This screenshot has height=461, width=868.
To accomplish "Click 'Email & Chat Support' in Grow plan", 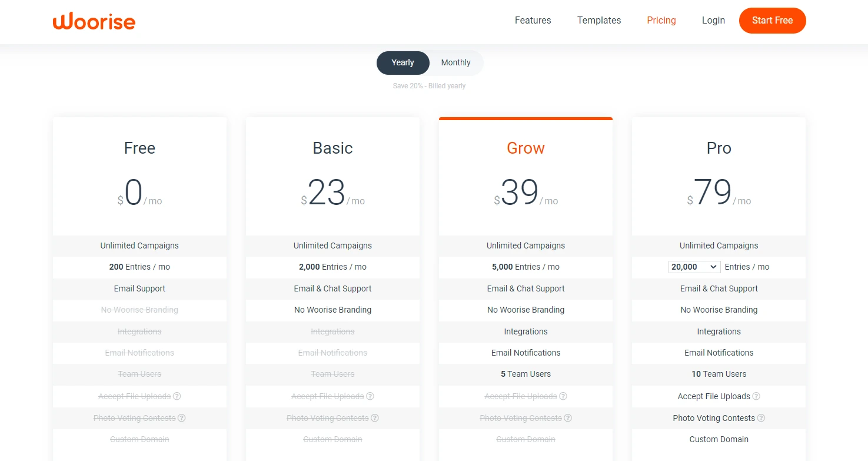I will (x=526, y=288).
